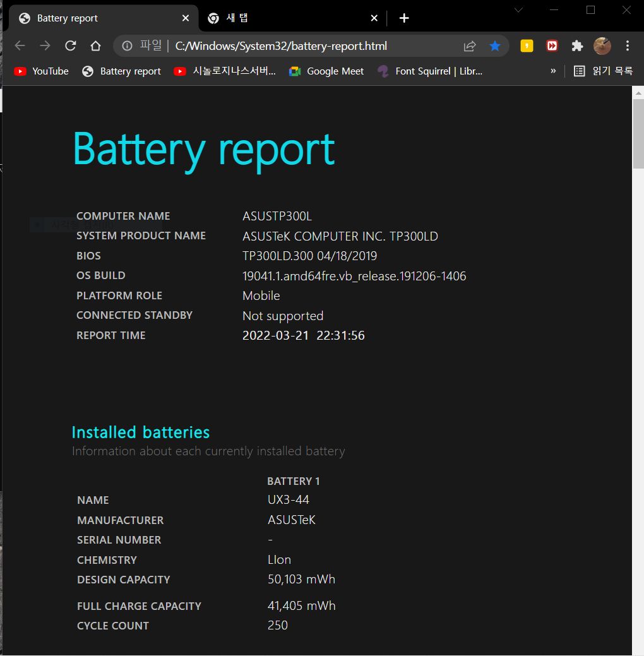Open the Font Squirrel bookmark
This screenshot has height=656, width=644.
(430, 71)
